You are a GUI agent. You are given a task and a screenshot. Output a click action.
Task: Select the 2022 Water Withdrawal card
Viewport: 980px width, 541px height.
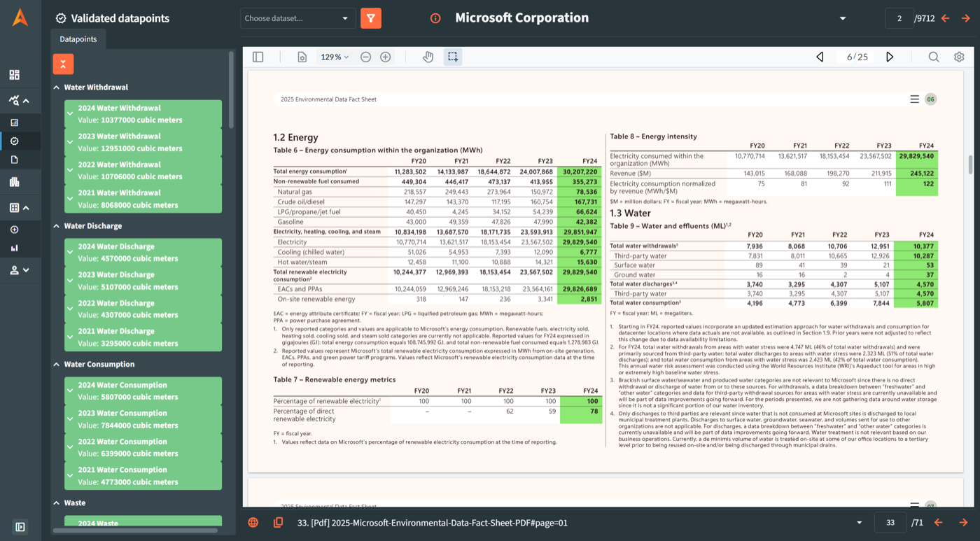pyautogui.click(x=143, y=171)
